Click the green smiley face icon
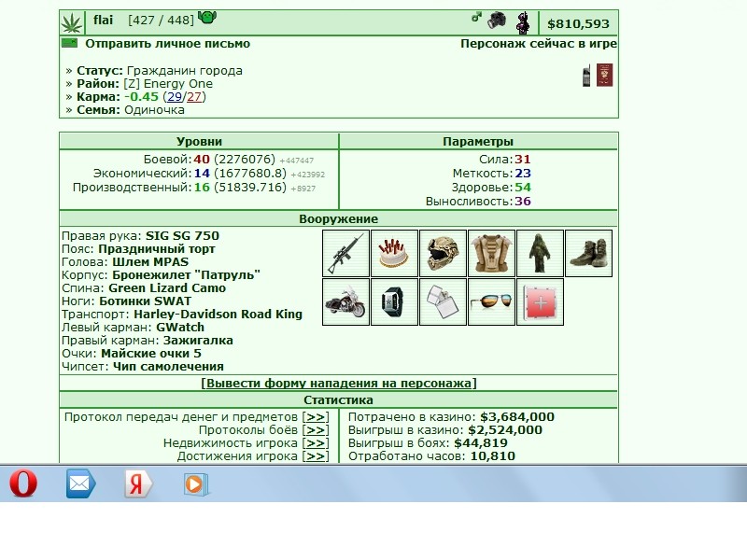The height and width of the screenshot is (560, 747). (207, 18)
